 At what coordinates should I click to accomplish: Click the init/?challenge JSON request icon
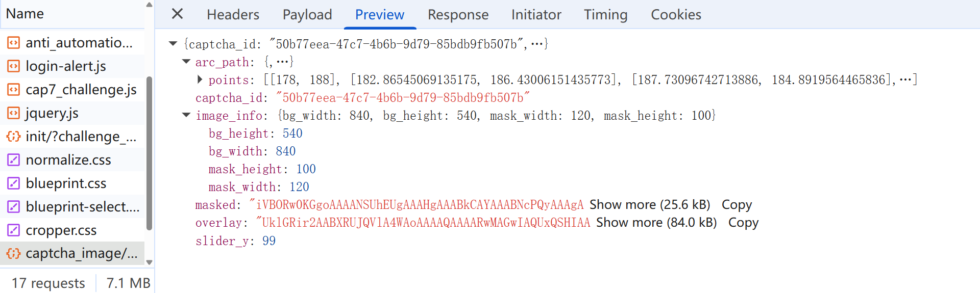[x=13, y=137]
